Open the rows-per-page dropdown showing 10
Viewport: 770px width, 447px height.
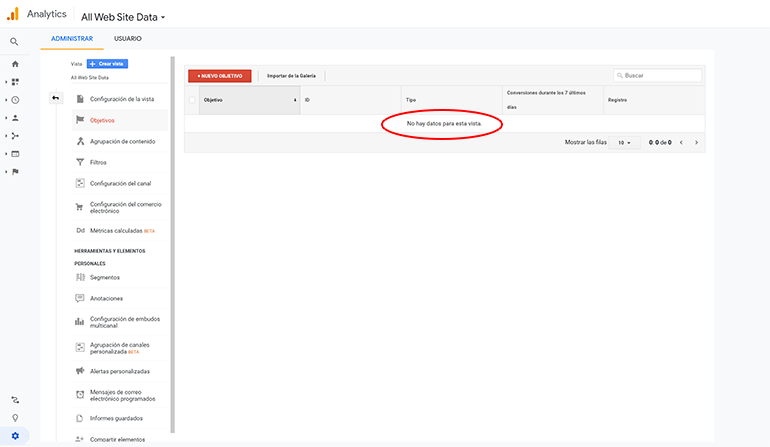pos(625,143)
